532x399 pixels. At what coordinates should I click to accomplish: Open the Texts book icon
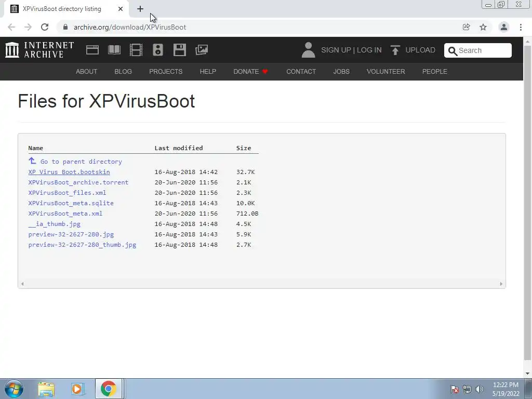pos(114,50)
